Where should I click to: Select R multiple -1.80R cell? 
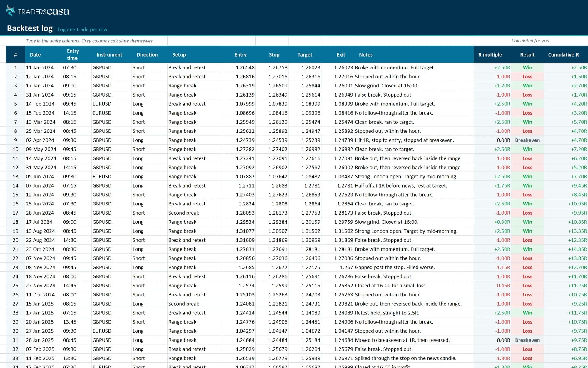(x=492, y=358)
